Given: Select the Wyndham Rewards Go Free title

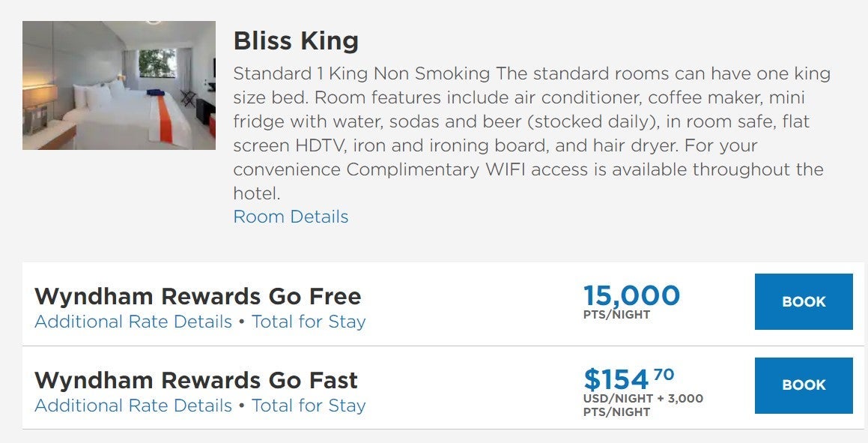Looking at the screenshot, I should (198, 296).
